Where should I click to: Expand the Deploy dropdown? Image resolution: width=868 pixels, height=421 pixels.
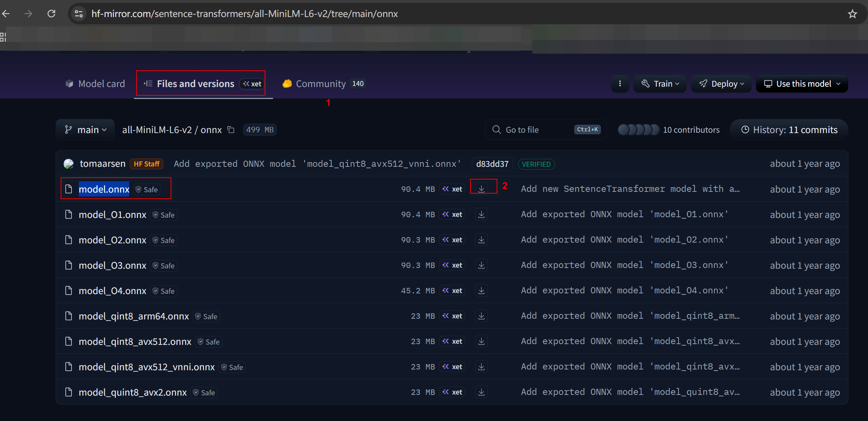[x=721, y=84]
